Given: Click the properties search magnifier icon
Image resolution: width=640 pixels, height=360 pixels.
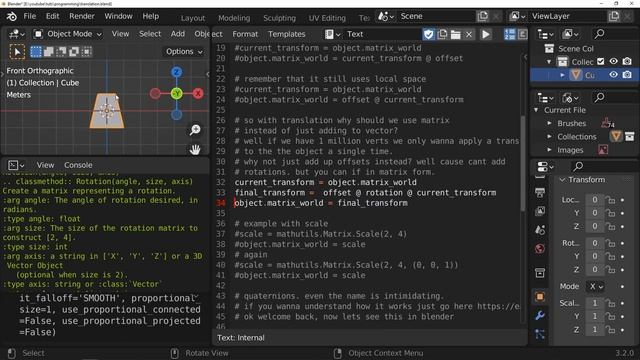Looking at the screenshot, I should [578, 167].
